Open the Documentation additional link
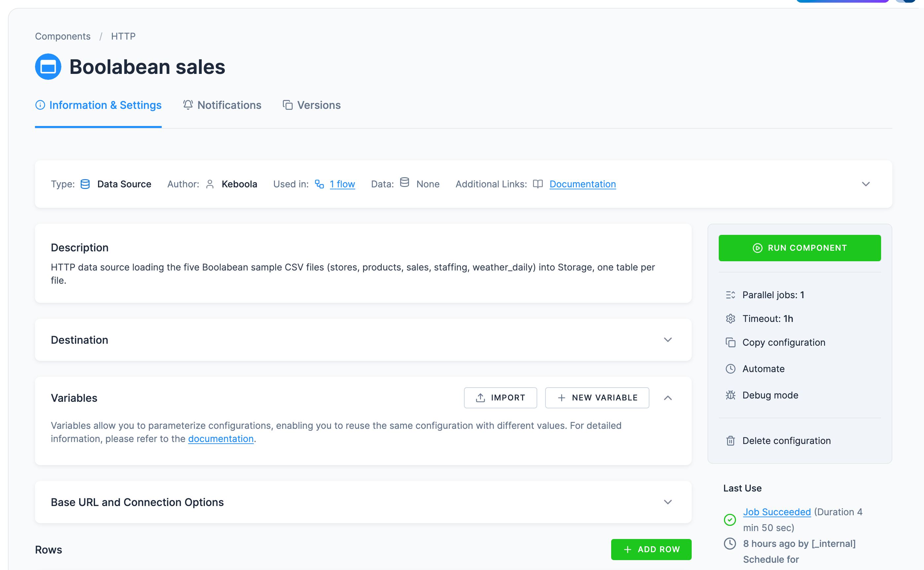924x570 pixels. click(x=583, y=184)
